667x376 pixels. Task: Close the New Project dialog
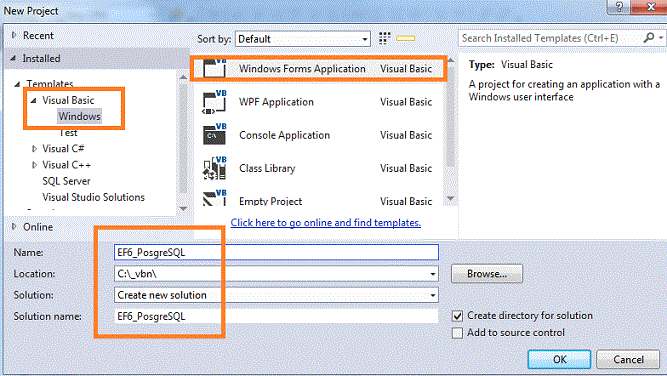pyautogui.click(x=650, y=7)
